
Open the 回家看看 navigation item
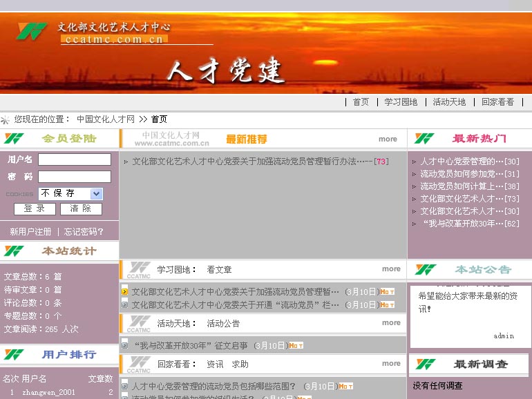pyautogui.click(x=497, y=102)
